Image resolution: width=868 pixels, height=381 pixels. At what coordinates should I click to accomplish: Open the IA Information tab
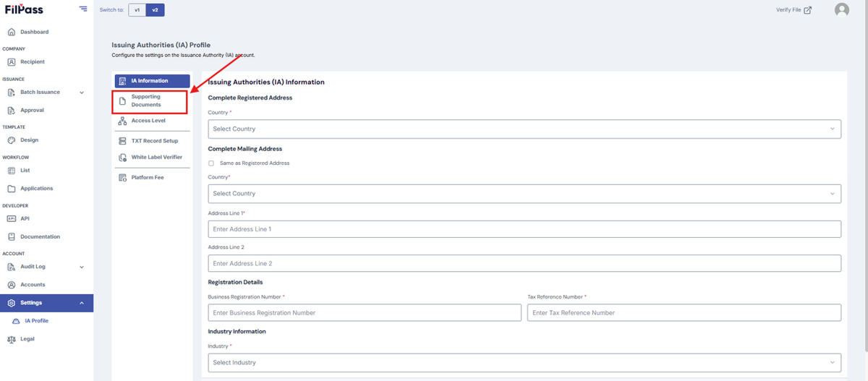152,81
